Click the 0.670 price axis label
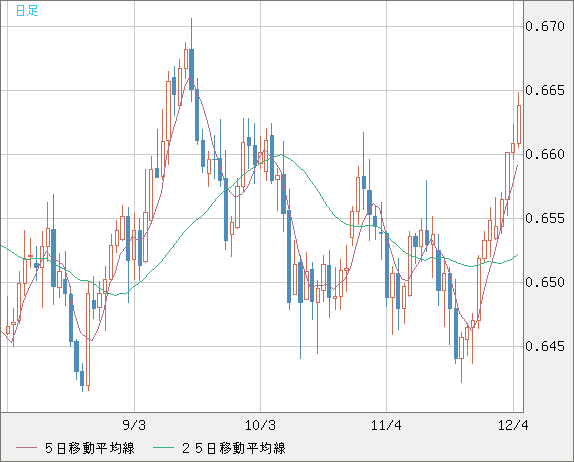 [x=545, y=26]
